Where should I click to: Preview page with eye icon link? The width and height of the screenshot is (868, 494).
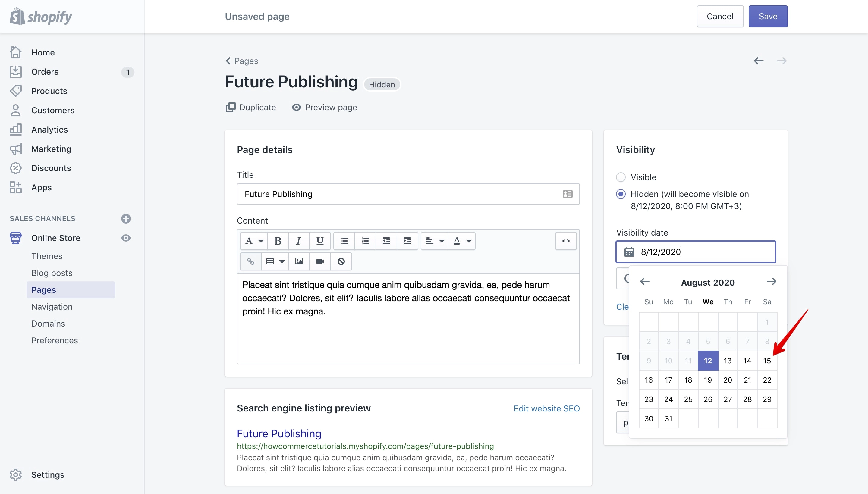click(324, 107)
